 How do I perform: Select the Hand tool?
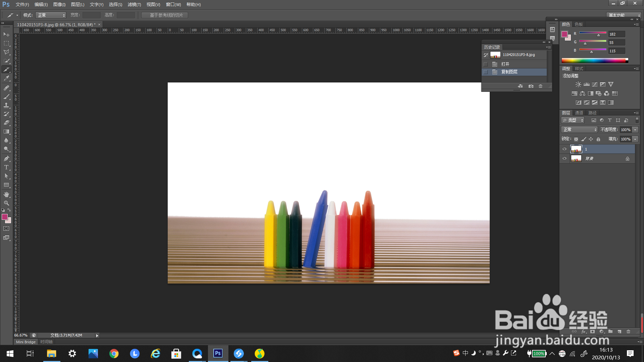coord(6,194)
